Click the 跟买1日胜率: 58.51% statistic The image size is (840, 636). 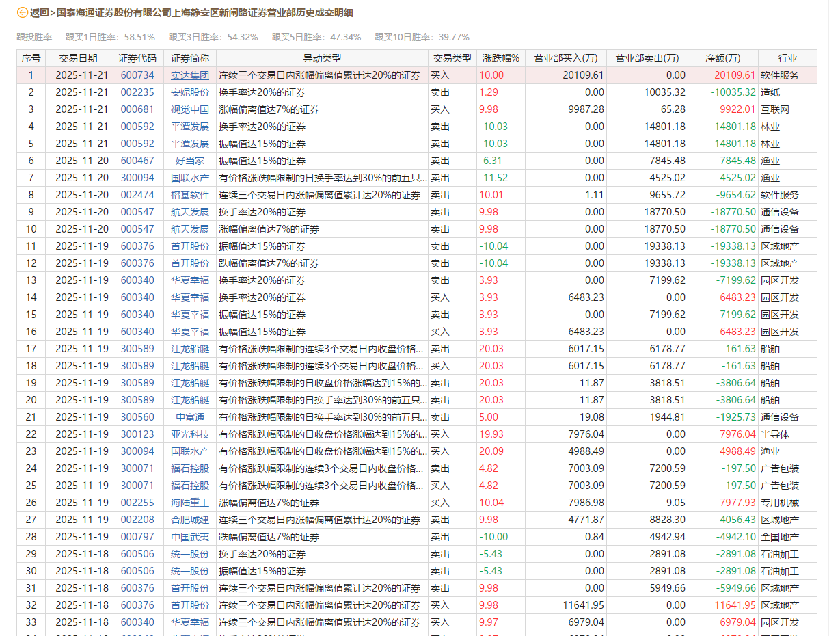coord(110,37)
